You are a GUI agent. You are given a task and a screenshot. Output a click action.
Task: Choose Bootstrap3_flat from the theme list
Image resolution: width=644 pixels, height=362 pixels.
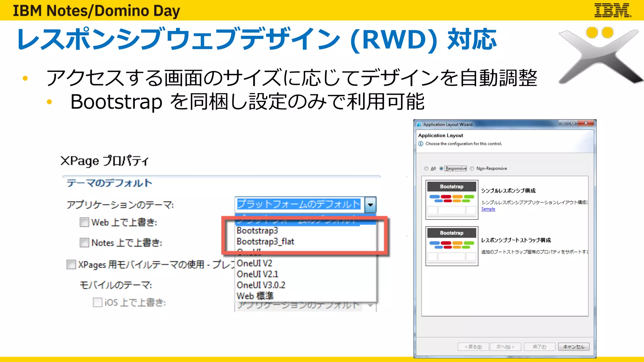[265, 241]
